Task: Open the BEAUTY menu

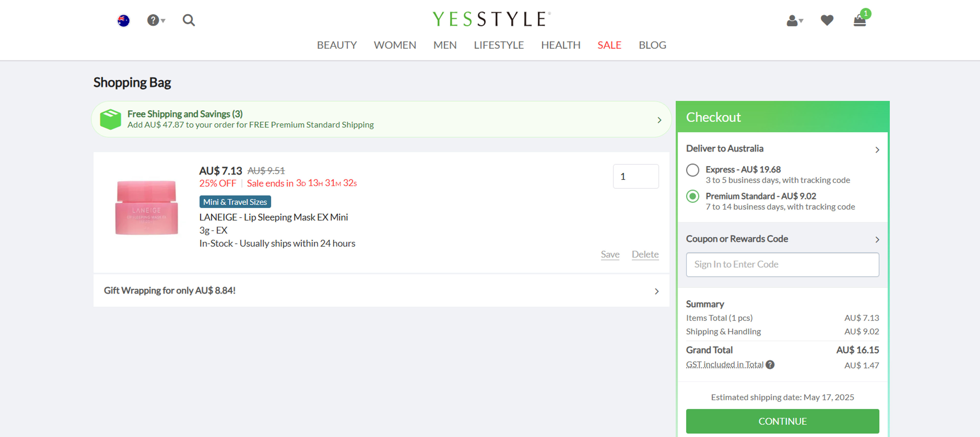Action: (337, 45)
